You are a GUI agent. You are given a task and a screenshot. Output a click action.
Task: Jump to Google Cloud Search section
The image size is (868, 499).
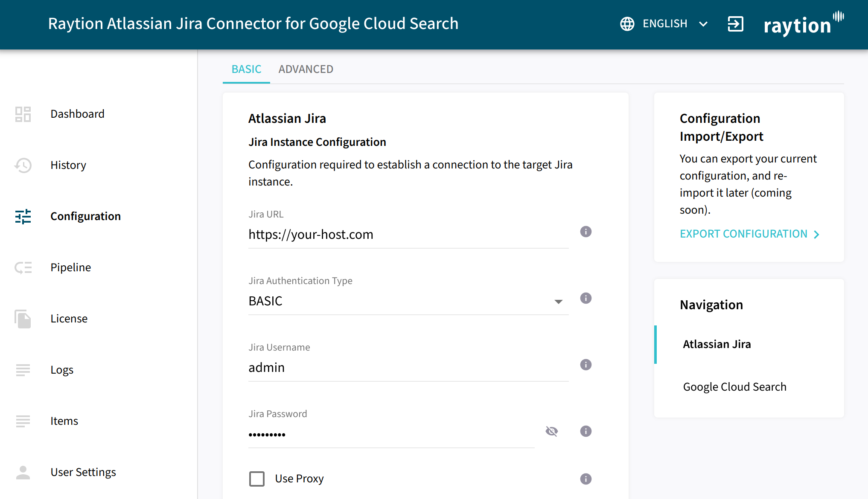[x=734, y=387]
